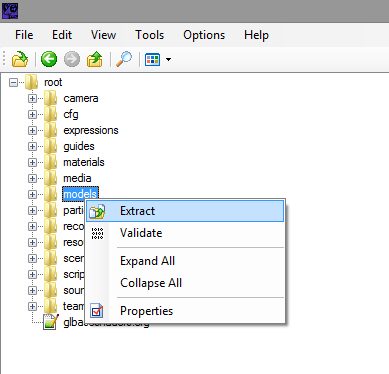The width and height of the screenshot is (389, 374).
Task: Open Properties from the context menu
Action: point(185,311)
